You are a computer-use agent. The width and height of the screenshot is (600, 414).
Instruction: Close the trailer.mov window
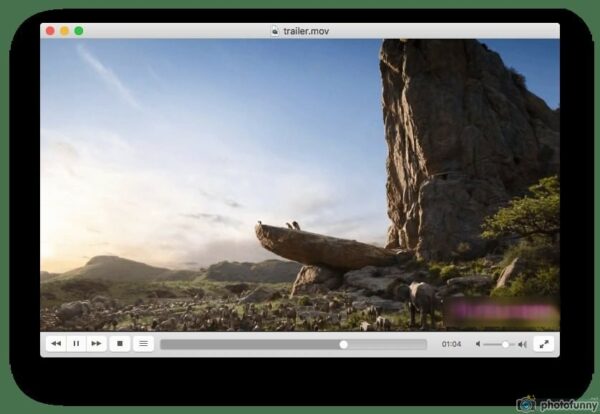[x=50, y=31]
